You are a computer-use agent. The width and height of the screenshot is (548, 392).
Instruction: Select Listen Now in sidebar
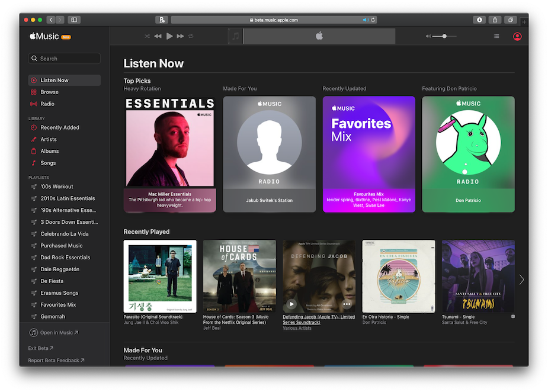(x=65, y=80)
